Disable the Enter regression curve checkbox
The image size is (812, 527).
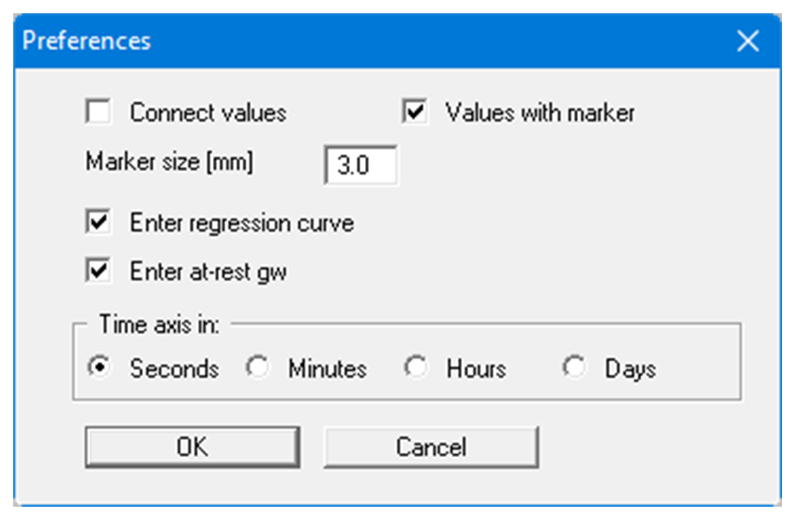click(98, 222)
